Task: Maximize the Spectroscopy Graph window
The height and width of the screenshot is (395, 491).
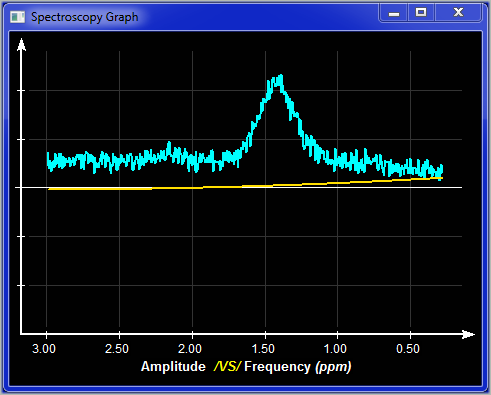Action: [x=421, y=13]
